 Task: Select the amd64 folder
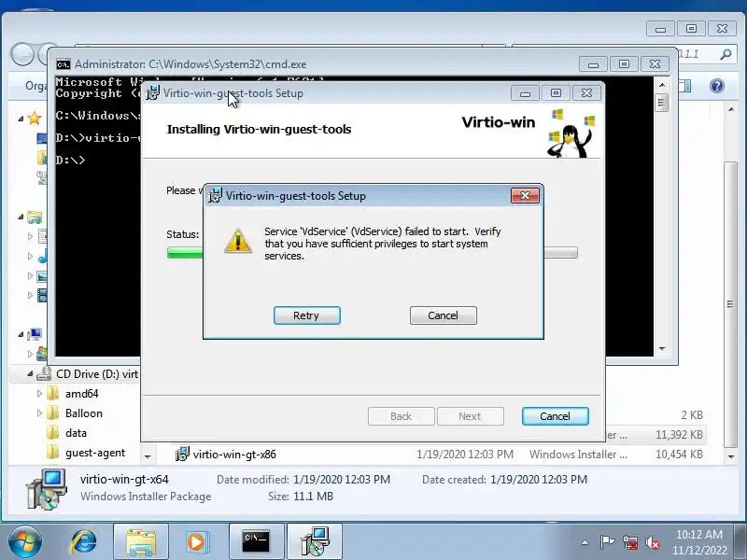click(81, 393)
